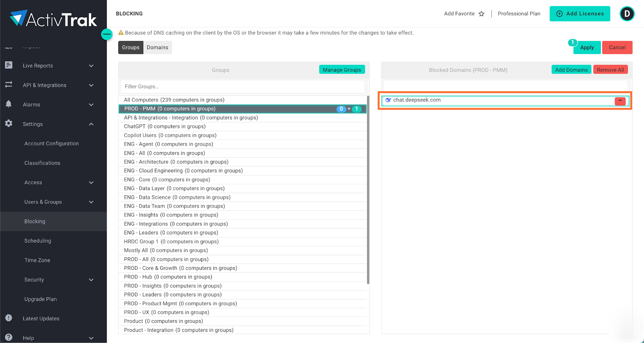This screenshot has height=343, width=644.
Task: Collapse the sidebar with the teal minus button
Action: coord(107,34)
